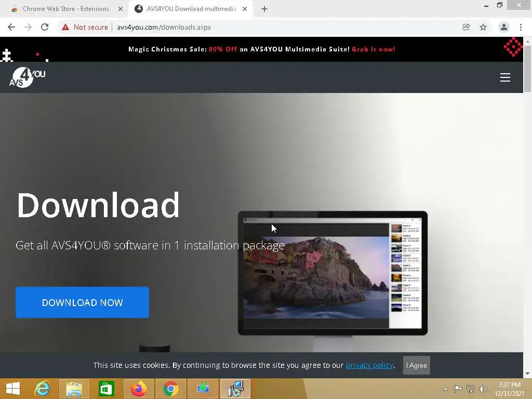Screen dimensions: 532x399
Task: Click the Action Center flag icon
Action: click(458, 389)
